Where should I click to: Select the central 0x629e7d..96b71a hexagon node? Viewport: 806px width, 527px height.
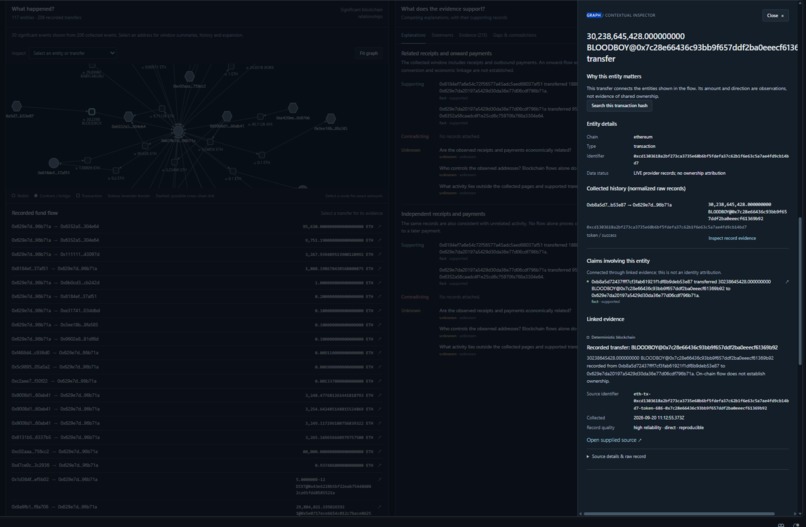coord(178,131)
